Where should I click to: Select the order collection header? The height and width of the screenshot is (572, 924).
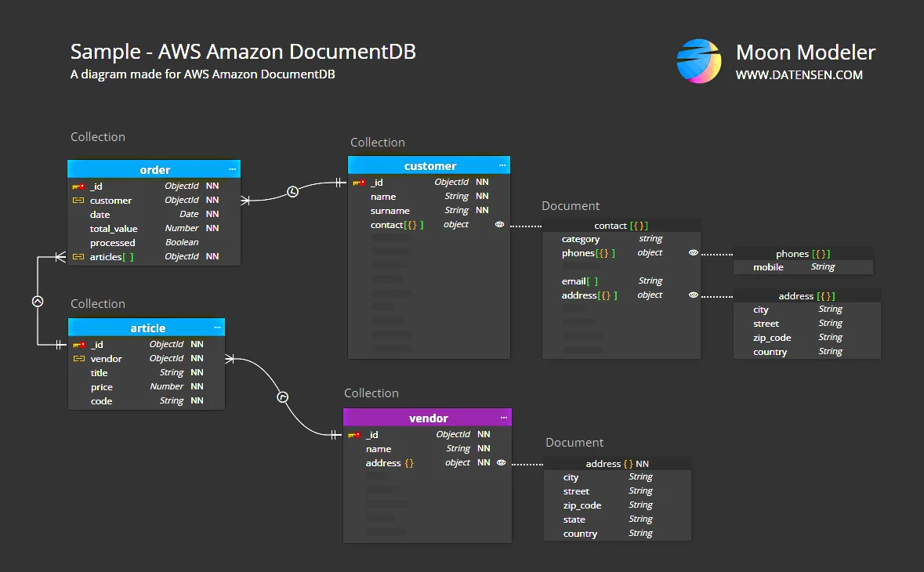154,170
